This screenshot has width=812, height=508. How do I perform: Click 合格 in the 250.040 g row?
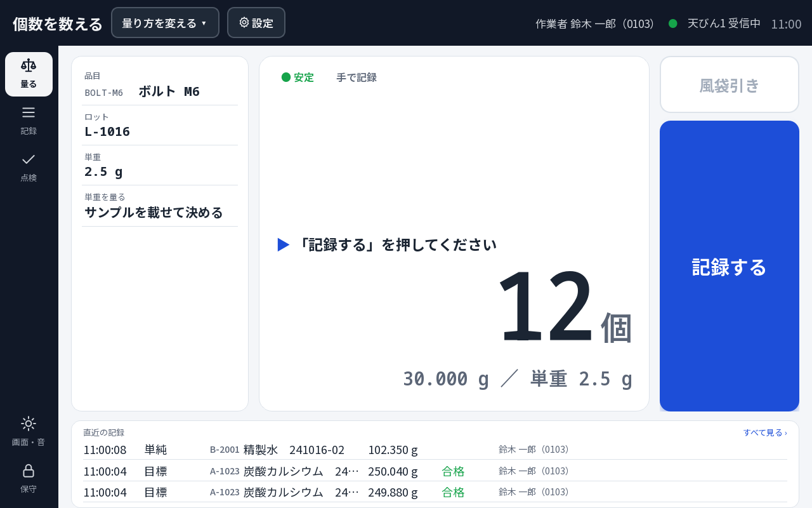[453, 471]
